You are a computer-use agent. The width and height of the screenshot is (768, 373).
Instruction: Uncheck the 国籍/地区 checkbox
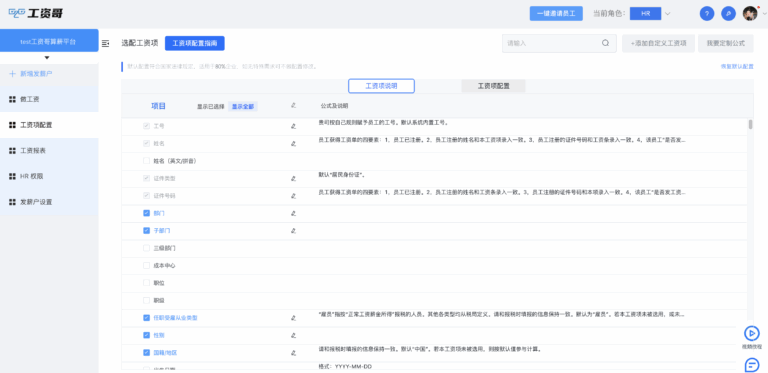click(x=146, y=352)
